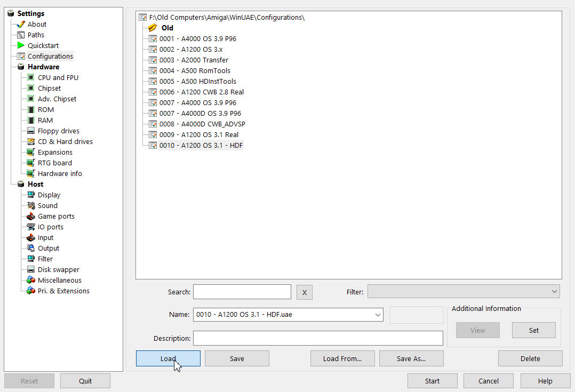
Task: Open CPU and FPU chip icon
Action: (x=31, y=78)
